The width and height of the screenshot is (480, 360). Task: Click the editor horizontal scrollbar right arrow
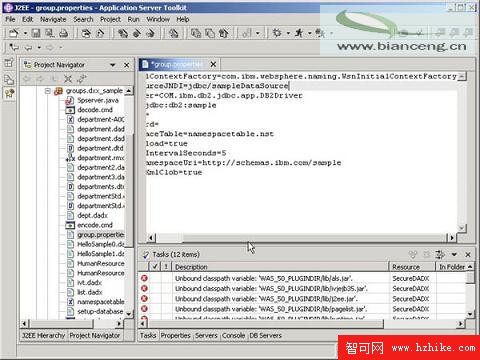[x=452, y=238]
